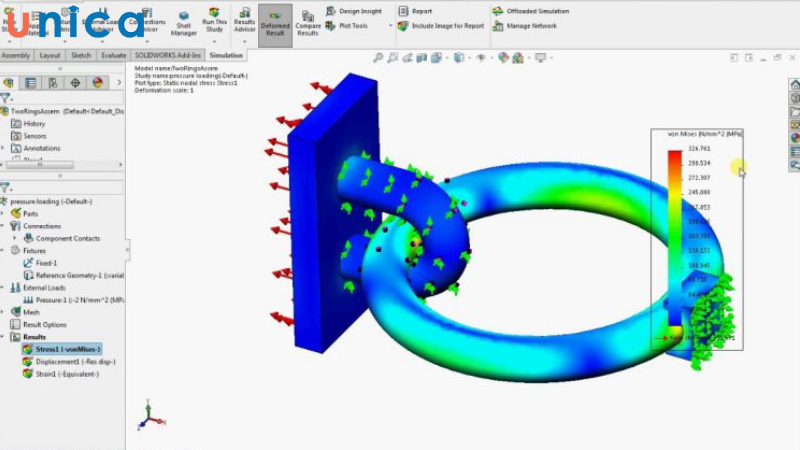Open the DisplayManager color-ball tab
800x450 pixels.
(98, 83)
